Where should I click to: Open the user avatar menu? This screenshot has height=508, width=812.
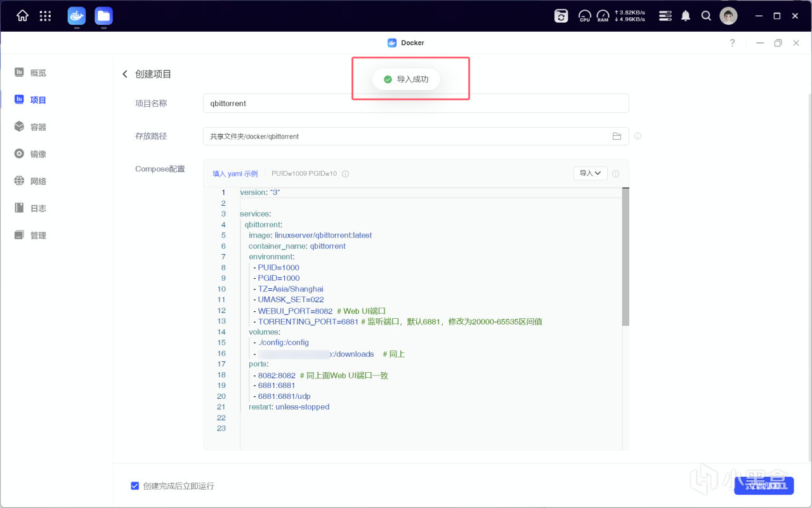point(728,16)
